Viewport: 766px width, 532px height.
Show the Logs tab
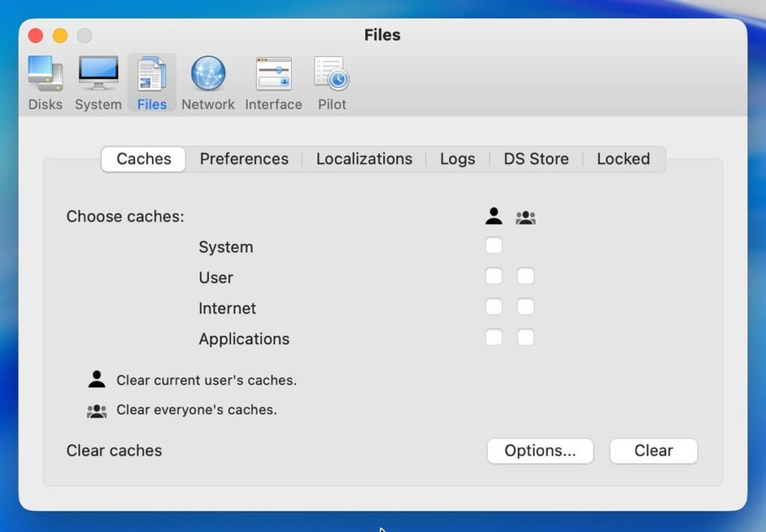click(457, 159)
